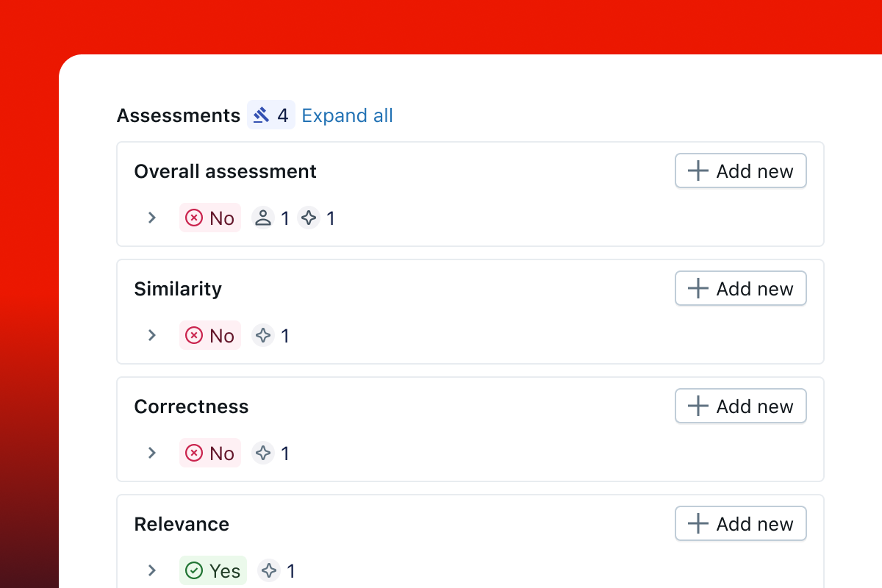This screenshot has width=882, height=588.
Task: Click the person icon in Overall assessment row
Action: [263, 218]
